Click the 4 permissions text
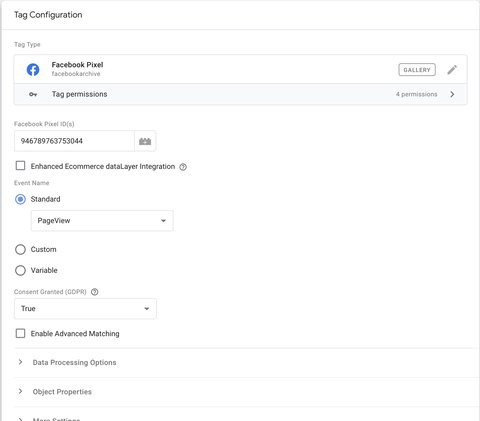Screen dimensions: 480x421 coord(416,94)
